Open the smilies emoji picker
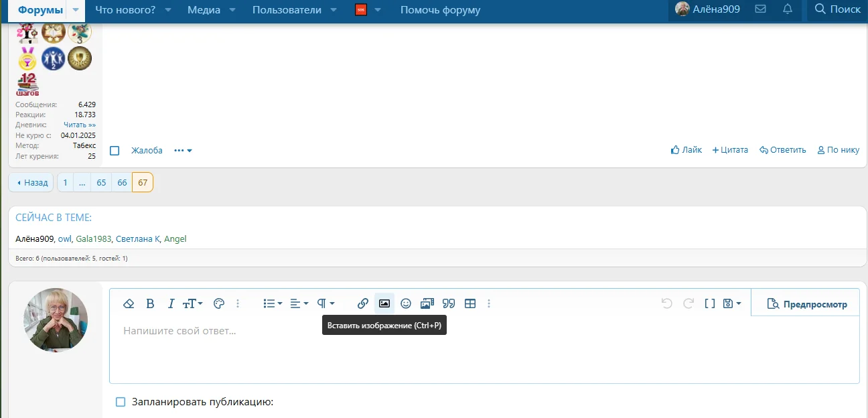Viewport: 868px width, 418px height. coord(406,303)
